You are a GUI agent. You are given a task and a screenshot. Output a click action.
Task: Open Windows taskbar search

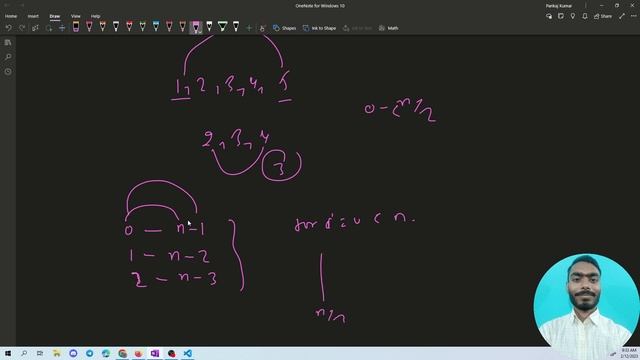pos(24,353)
